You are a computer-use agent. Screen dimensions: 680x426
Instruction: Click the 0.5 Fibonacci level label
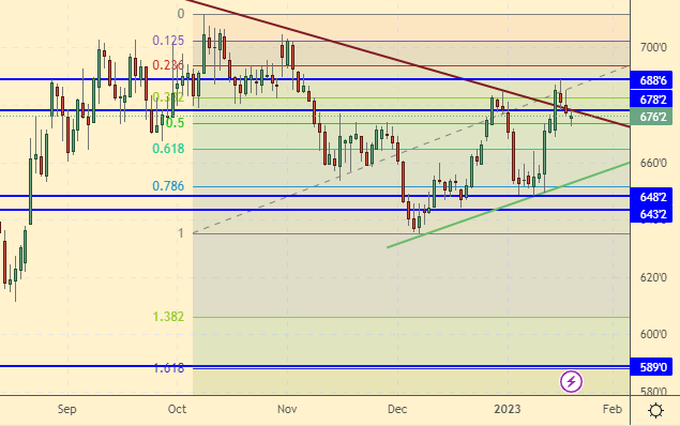(174, 122)
